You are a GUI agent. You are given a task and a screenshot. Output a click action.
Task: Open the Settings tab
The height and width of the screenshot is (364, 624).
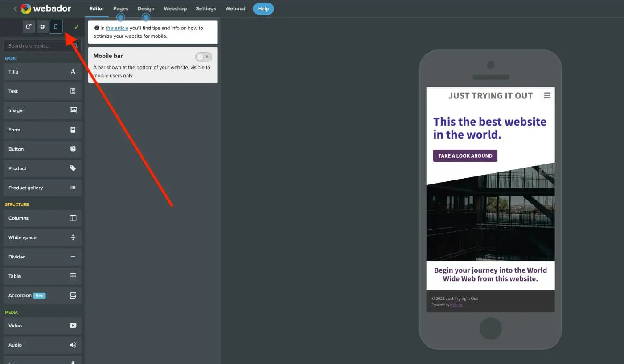tap(206, 8)
